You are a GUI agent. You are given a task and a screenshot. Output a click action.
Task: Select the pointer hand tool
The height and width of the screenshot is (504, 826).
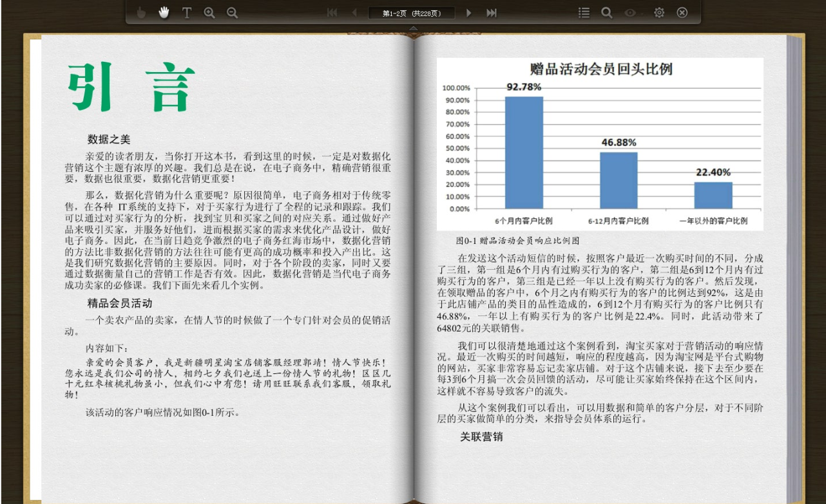coord(141,12)
